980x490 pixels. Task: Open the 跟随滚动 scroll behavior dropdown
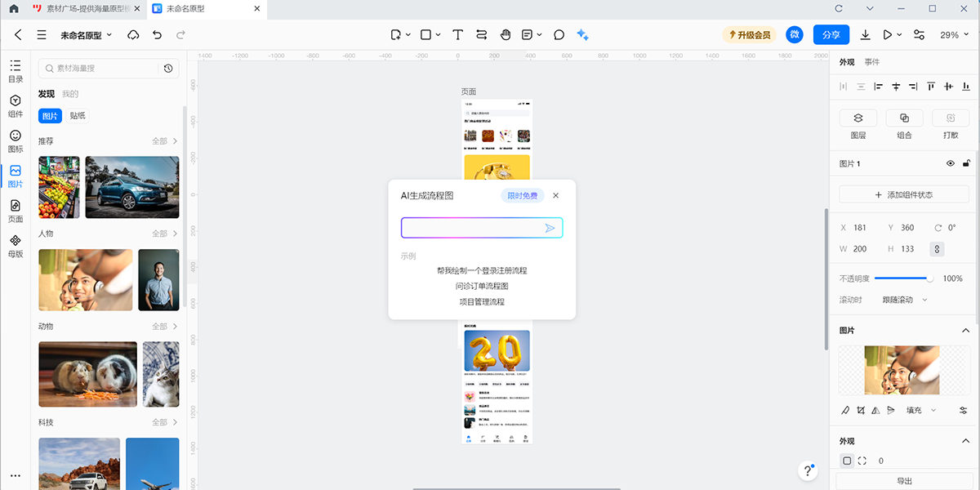pos(905,300)
